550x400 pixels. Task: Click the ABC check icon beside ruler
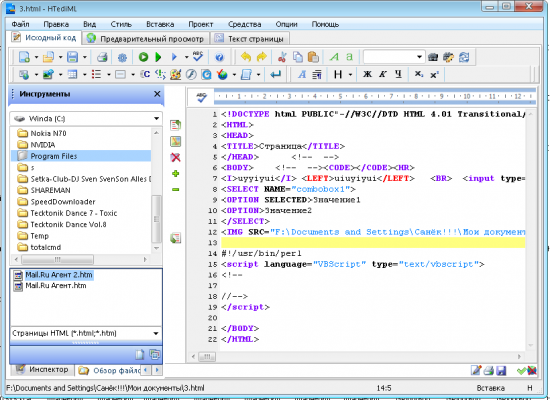201,97
